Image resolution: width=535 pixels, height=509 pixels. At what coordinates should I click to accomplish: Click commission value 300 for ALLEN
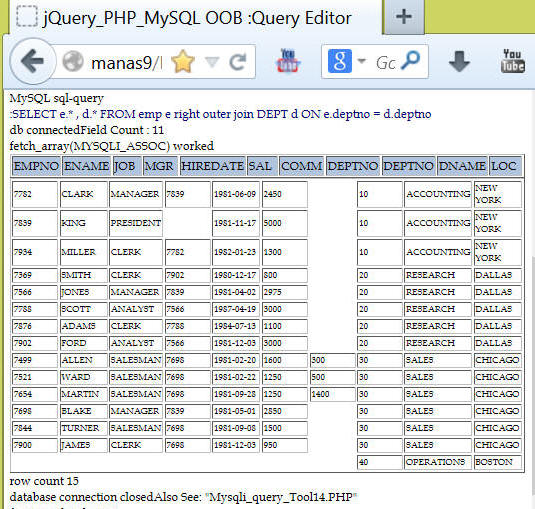333,360
